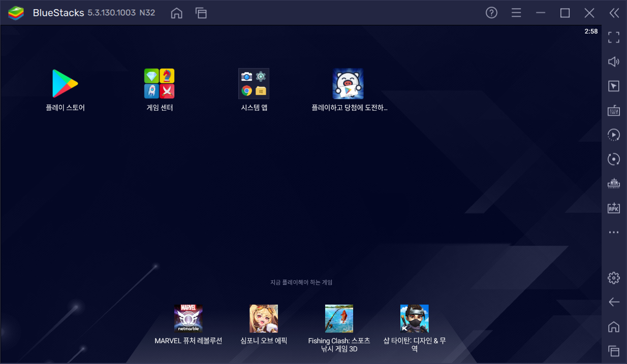This screenshot has height=364, width=627.
Task: Click '지금 플레이해야 하는 게임' heading
Action: pos(301,282)
